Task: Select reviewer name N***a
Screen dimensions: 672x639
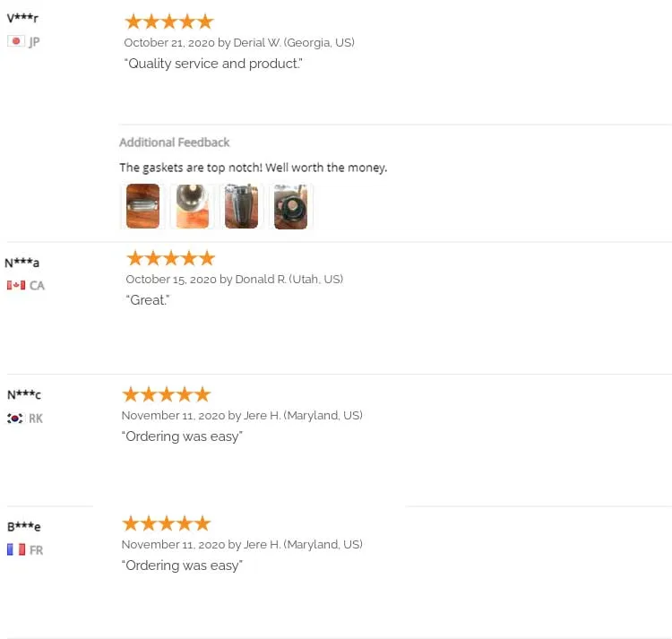Action: (22, 263)
